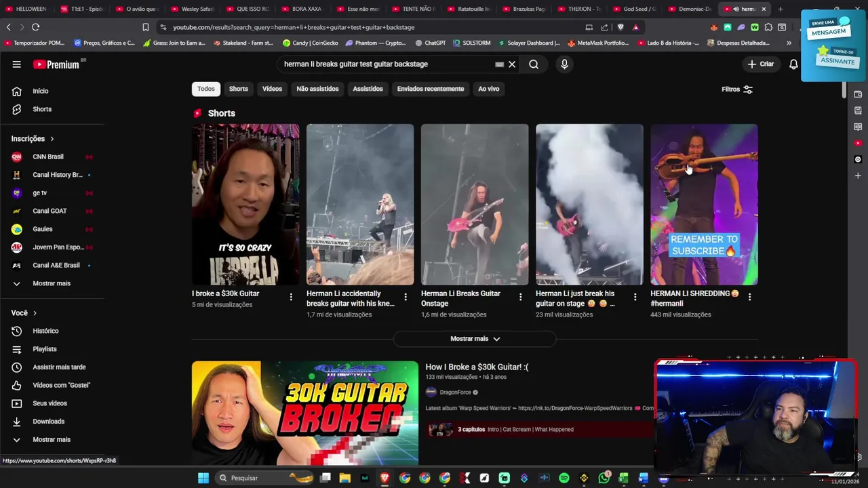Expand the Inscrições section arrow
868x488 pixels.
click(x=52, y=139)
